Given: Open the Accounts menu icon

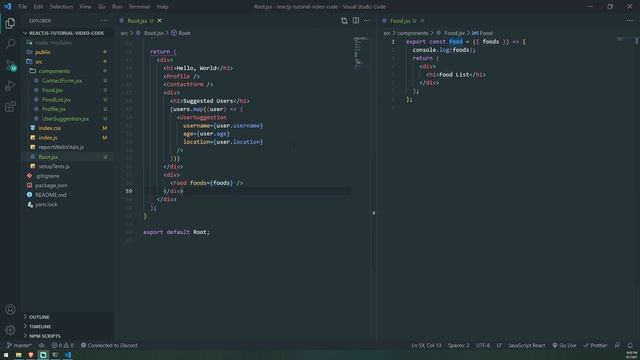Looking at the screenshot, I should [x=10, y=309].
